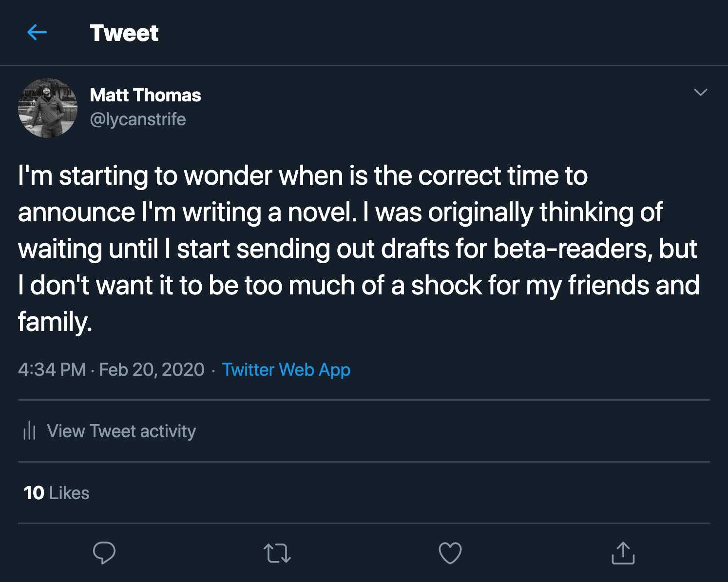The image size is (728, 582).
Task: Show the 10 Likes list
Action: pyautogui.click(x=57, y=493)
